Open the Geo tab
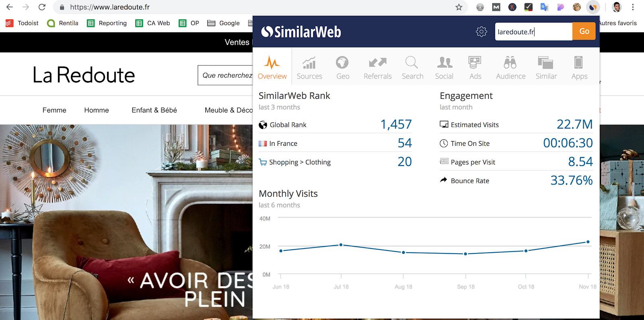Viewport: 644px width, 320px height. coord(343,68)
